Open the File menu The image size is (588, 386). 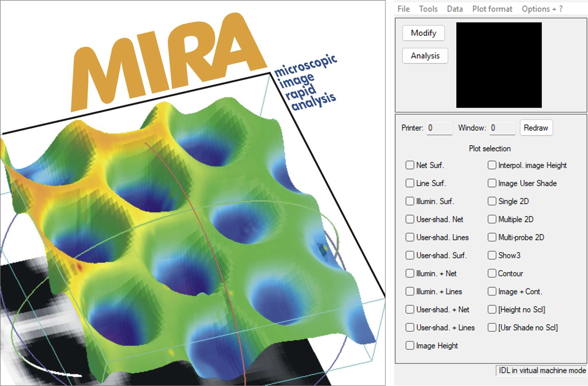coord(403,9)
